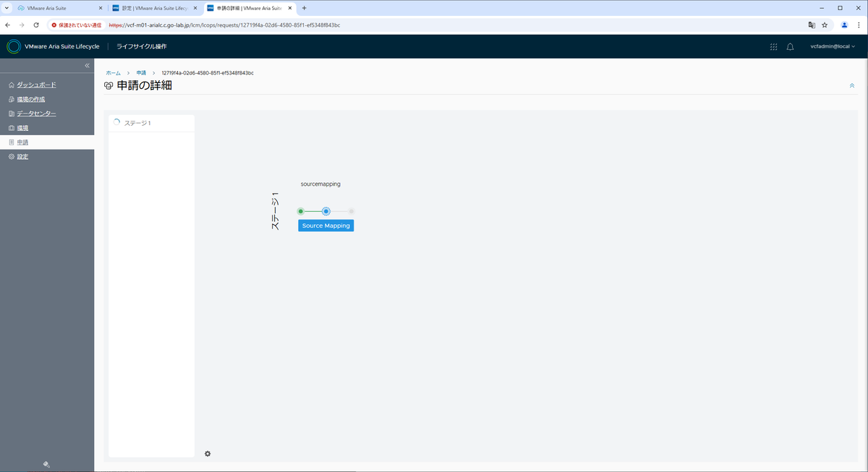Expand the vcfadmin@local user menu
Image resolution: width=868 pixels, height=472 pixels.
[833, 46]
